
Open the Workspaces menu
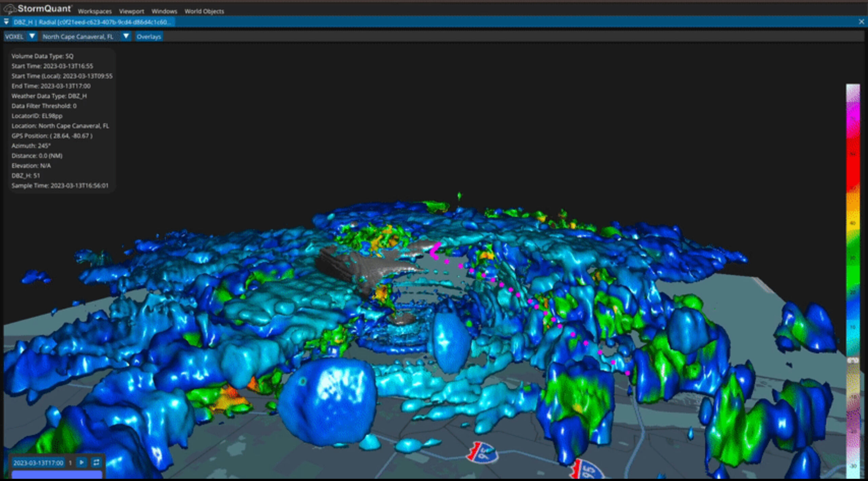(x=95, y=11)
